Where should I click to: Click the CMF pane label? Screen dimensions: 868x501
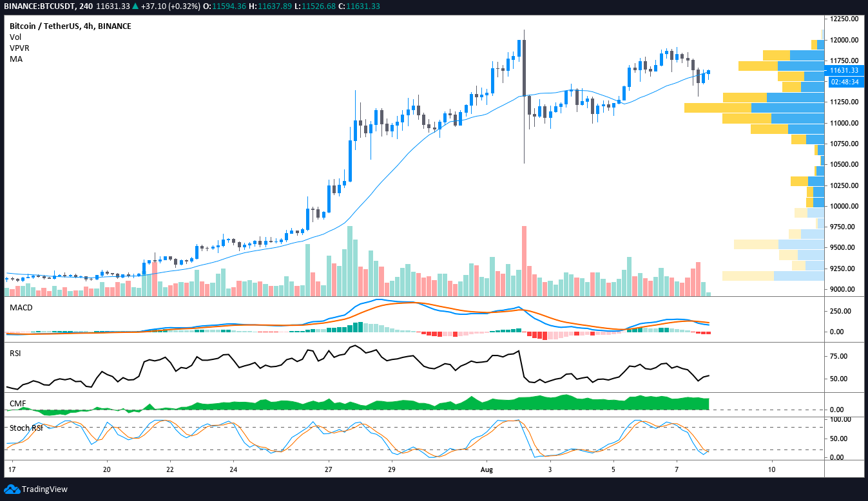click(17, 404)
